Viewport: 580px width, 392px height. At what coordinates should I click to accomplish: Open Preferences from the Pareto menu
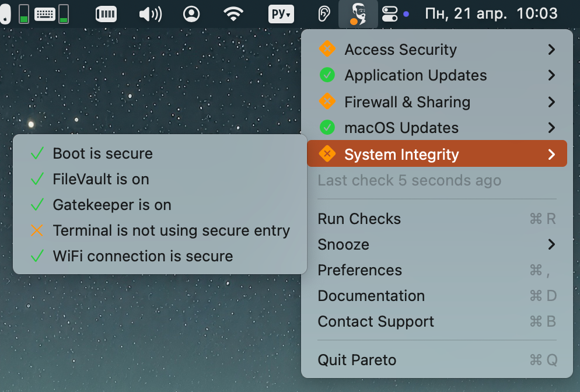click(x=359, y=270)
